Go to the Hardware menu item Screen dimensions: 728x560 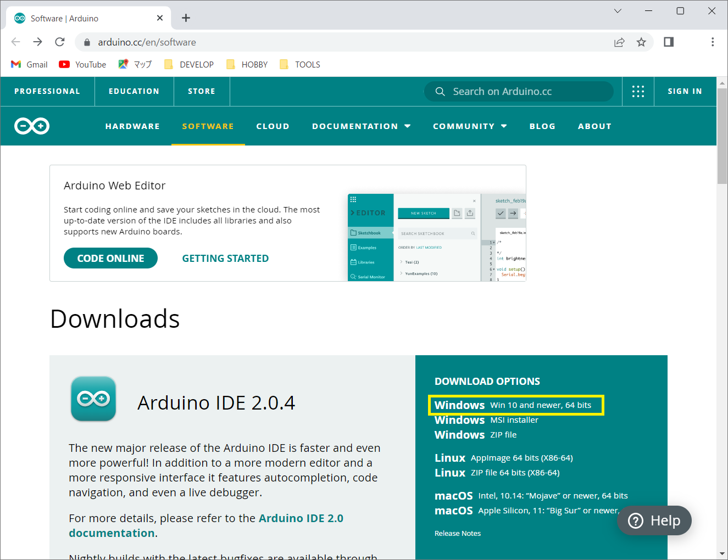pyautogui.click(x=132, y=126)
